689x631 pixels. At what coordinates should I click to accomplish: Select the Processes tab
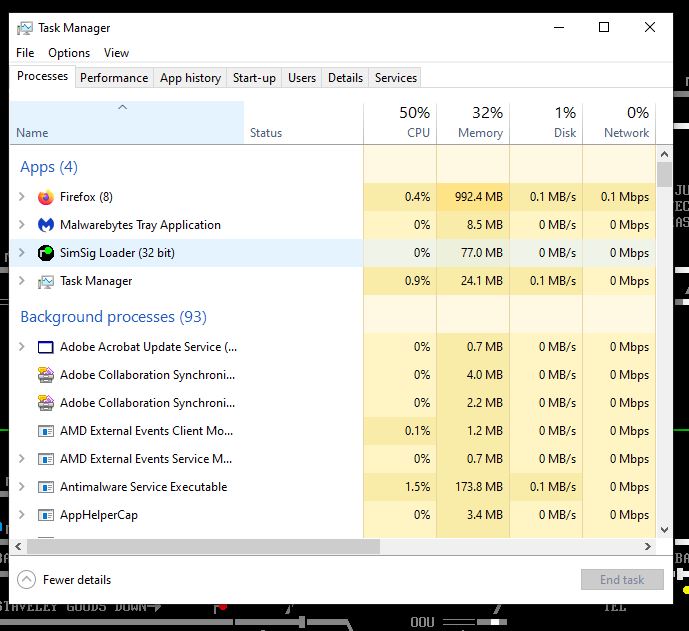42,76
